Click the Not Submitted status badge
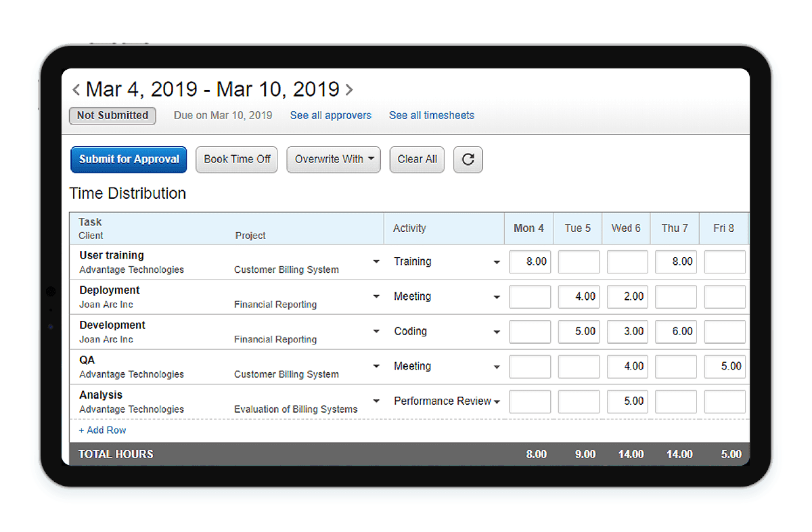The image size is (812, 532). click(x=112, y=115)
